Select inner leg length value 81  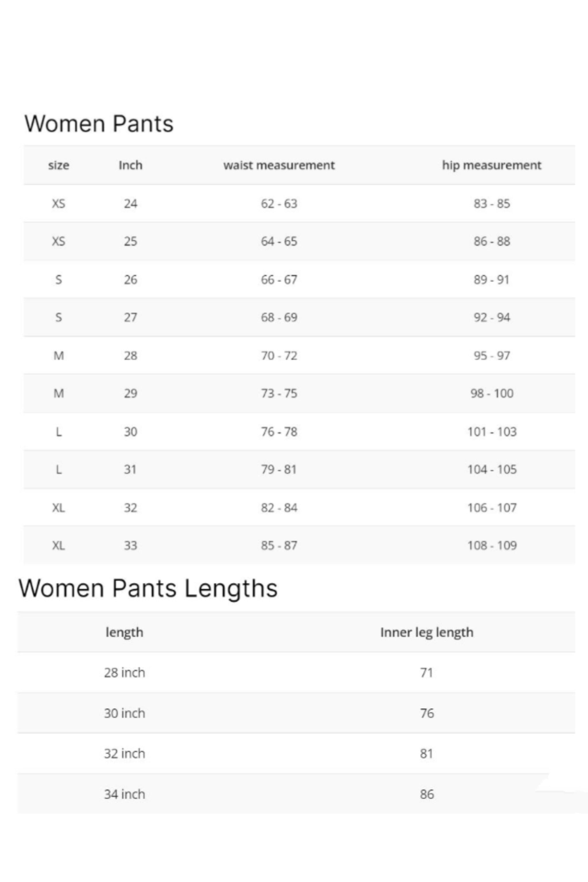coord(427,754)
